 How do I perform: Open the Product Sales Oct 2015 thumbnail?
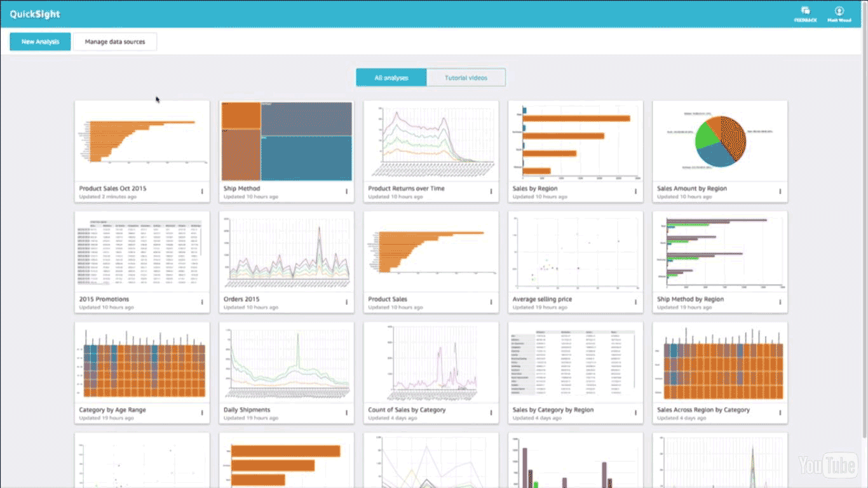pos(142,141)
